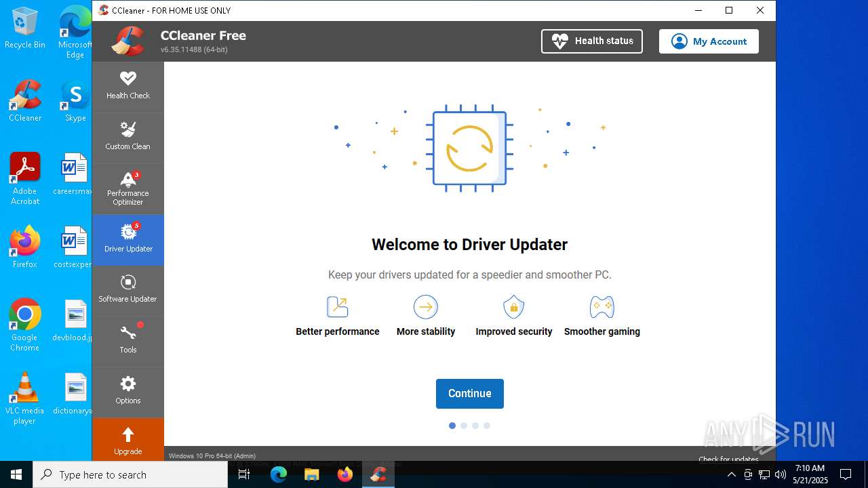The image size is (868, 488).
Task: Select the VLC media player desktop icon
Action: point(25,399)
